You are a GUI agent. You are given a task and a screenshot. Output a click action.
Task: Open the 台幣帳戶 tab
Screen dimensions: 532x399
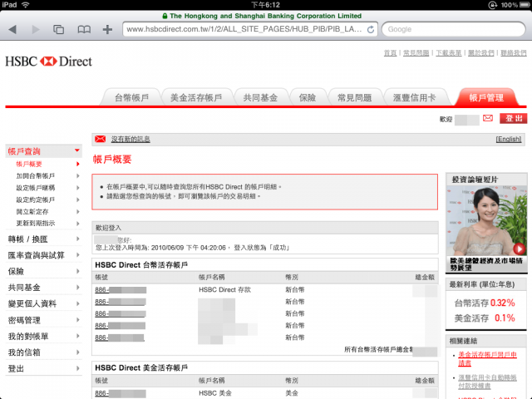131,98
